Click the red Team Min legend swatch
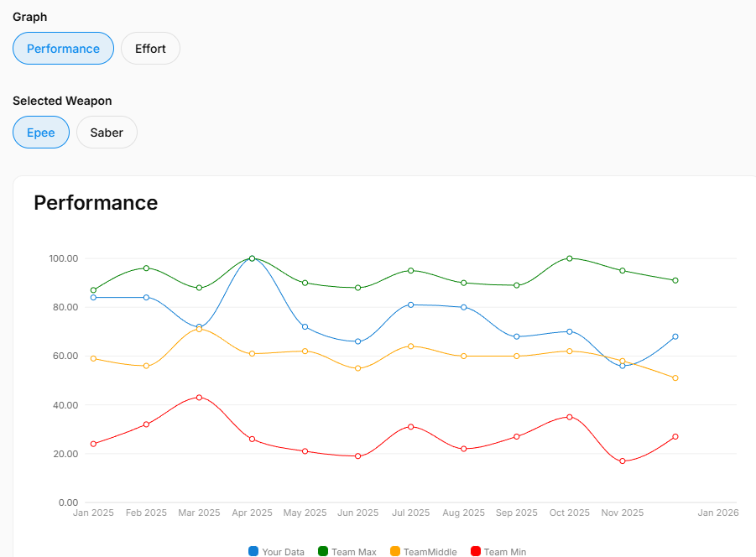This screenshot has height=557, width=756. click(476, 551)
